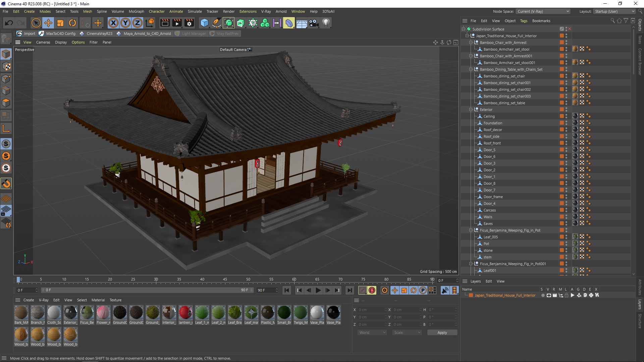Open the Layout dropdown
This screenshot has width=644, height=362.
pyautogui.click(x=614, y=11)
